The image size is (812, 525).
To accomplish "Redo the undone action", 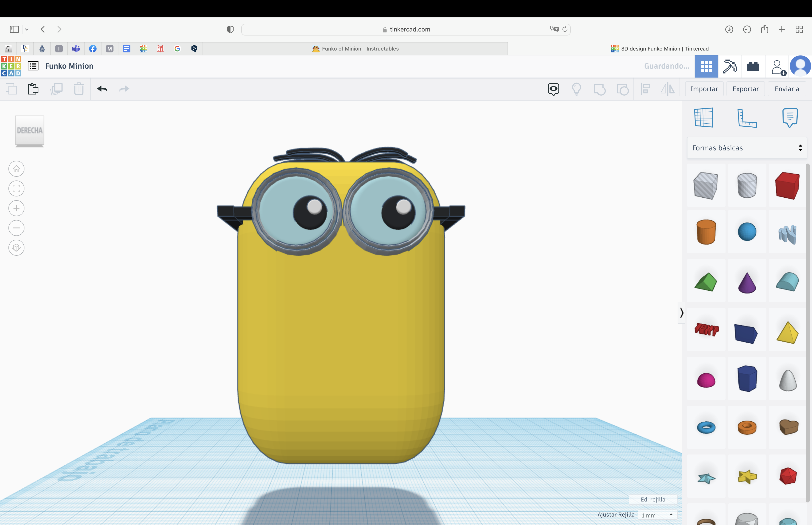I will coord(124,89).
